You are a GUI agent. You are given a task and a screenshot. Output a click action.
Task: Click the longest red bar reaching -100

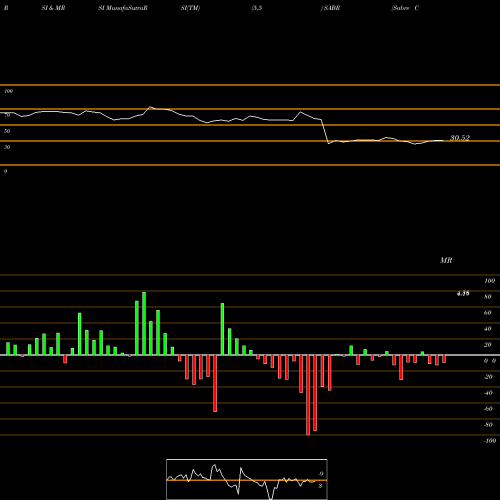pos(308,395)
